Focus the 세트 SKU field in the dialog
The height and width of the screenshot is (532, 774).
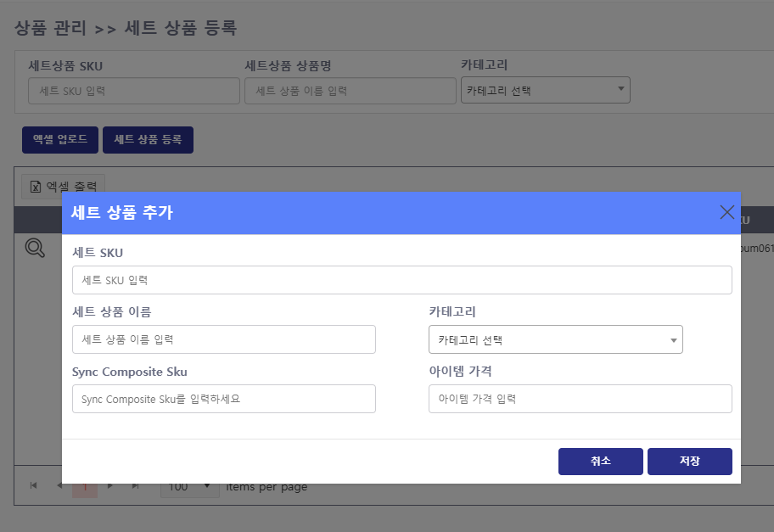[402, 280]
